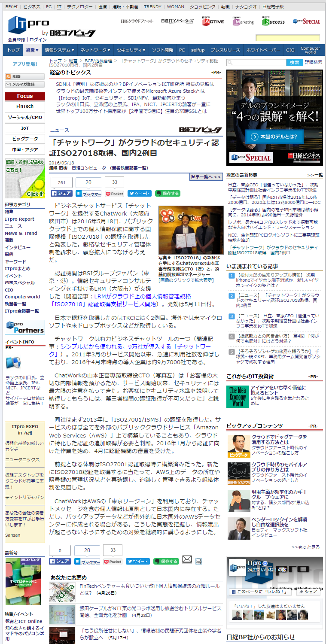Open 中国・アジア Focus item
The width and height of the screenshot is (326, 644).
pos(25,149)
